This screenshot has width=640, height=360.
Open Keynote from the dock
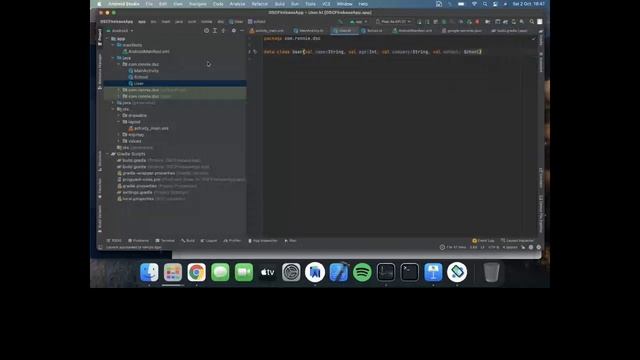[433, 272]
